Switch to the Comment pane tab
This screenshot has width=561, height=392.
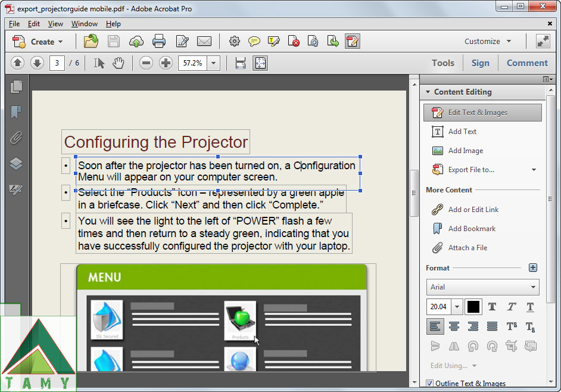[527, 63]
